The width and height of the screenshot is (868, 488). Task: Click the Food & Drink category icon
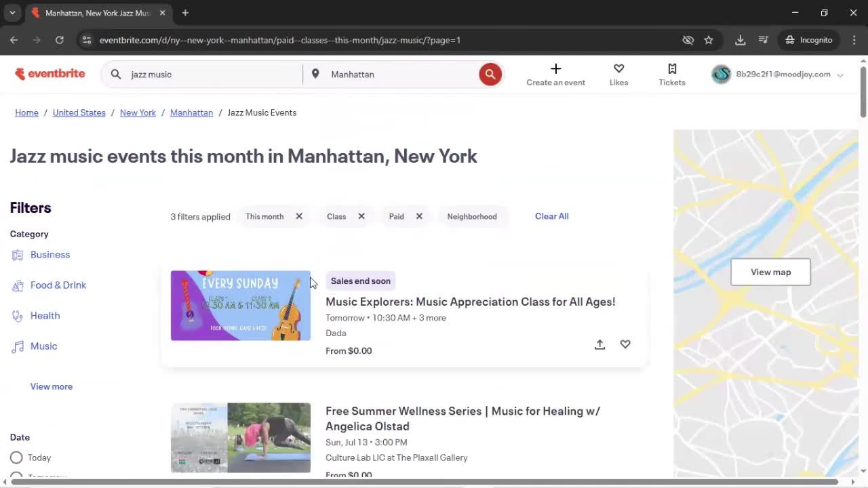click(18, 285)
